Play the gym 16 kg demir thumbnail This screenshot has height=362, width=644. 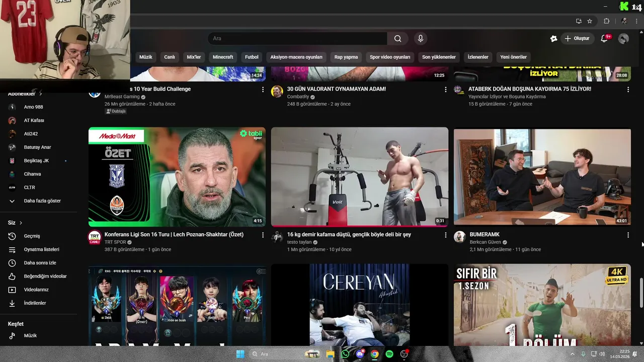click(x=360, y=177)
